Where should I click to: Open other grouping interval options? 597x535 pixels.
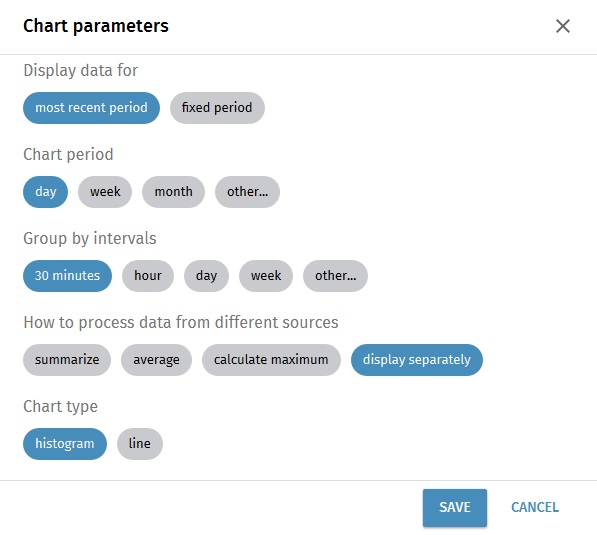[x=335, y=276]
